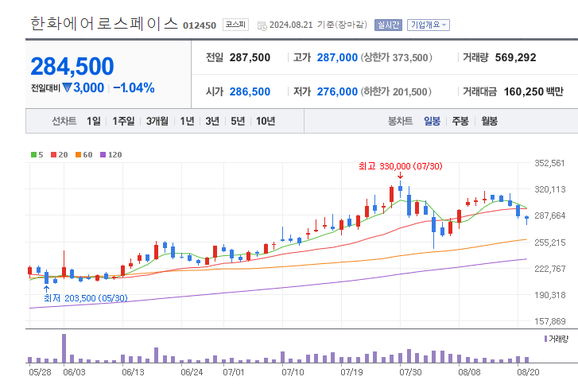Select the 10년 line chart tab
578x392 pixels.
(x=266, y=121)
